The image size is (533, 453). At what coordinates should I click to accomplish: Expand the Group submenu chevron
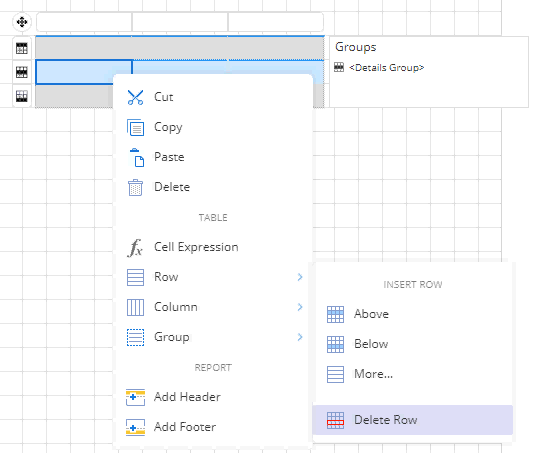pyautogui.click(x=300, y=337)
